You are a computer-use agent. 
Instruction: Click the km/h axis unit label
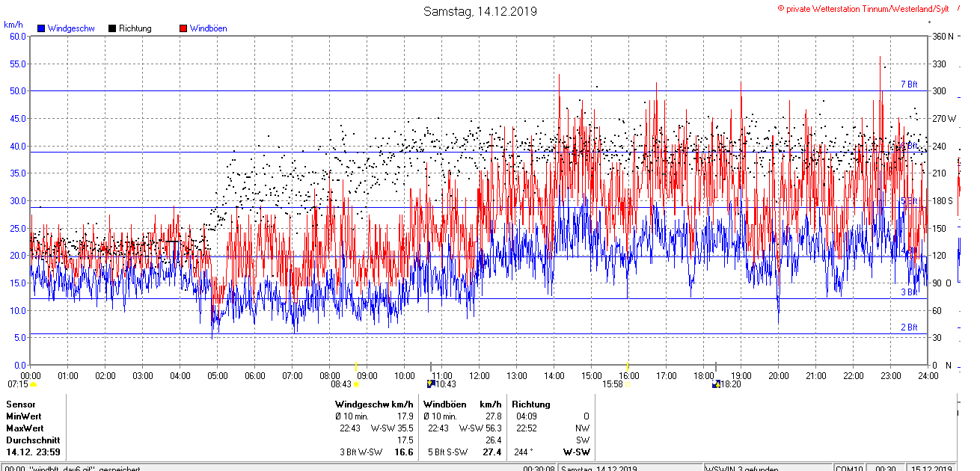[14, 25]
